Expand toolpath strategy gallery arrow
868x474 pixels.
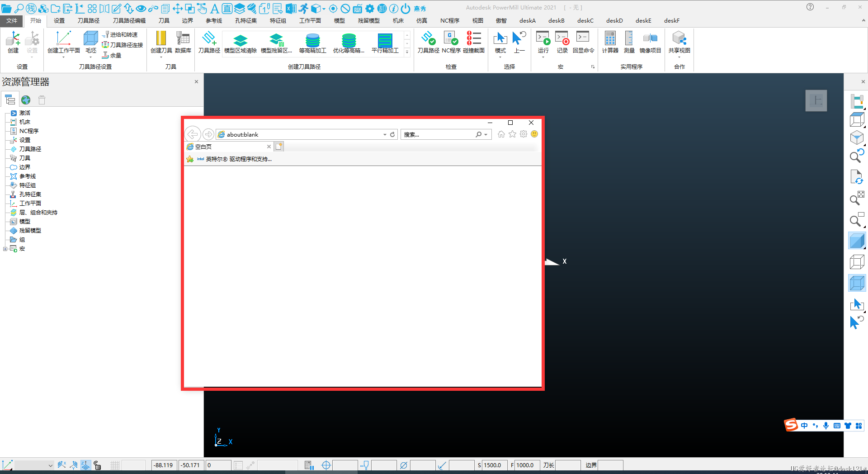point(407,52)
